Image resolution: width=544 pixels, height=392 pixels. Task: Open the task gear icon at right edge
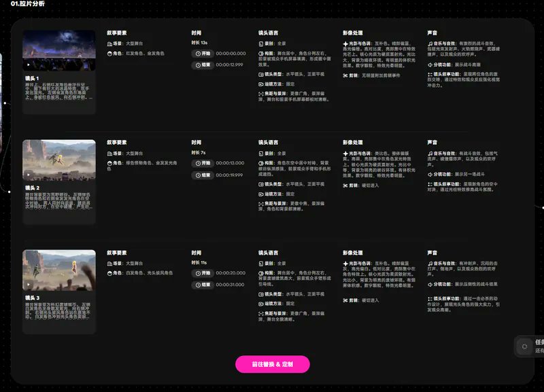point(524,346)
